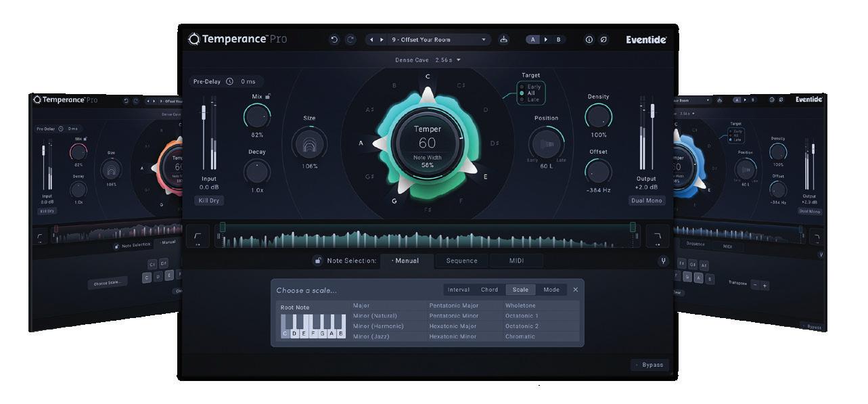Click undo icon in the left window
Screen dimensions: 868x404
pos(125,101)
